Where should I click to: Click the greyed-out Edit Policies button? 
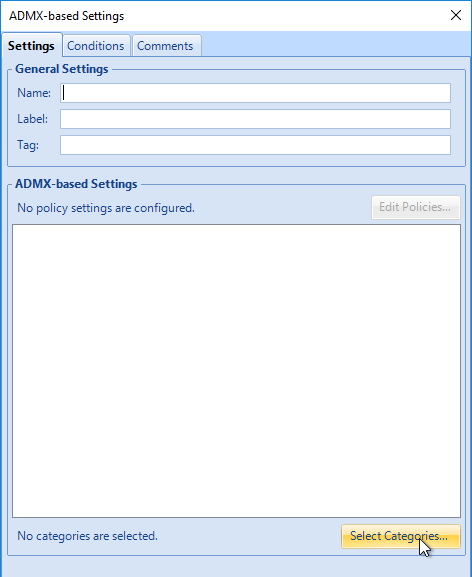[416, 207]
